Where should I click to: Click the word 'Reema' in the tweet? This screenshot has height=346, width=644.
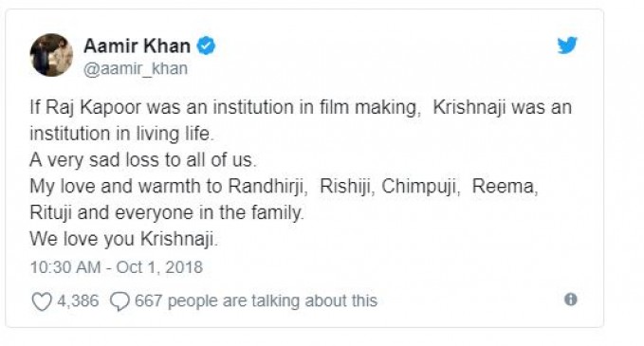pyautogui.click(x=505, y=187)
